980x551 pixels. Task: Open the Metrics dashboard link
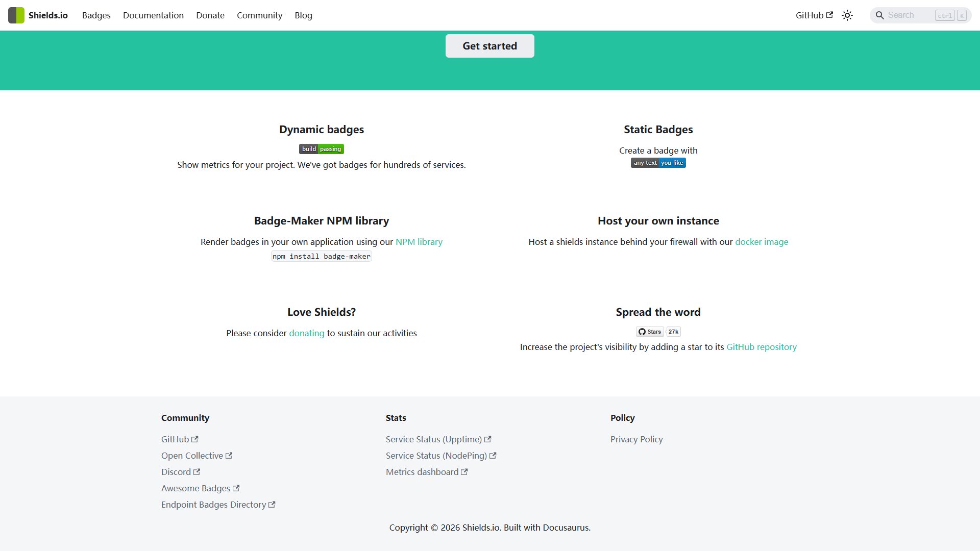427,472
